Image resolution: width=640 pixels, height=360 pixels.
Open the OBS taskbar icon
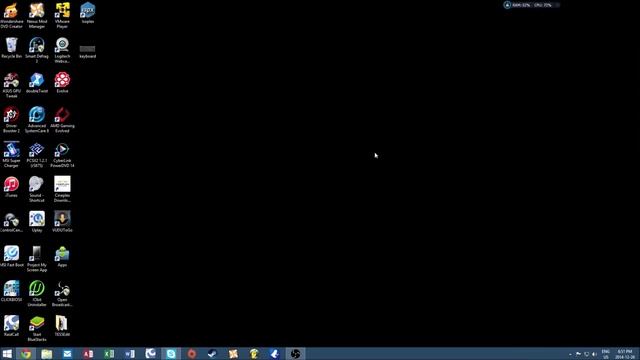(296, 353)
